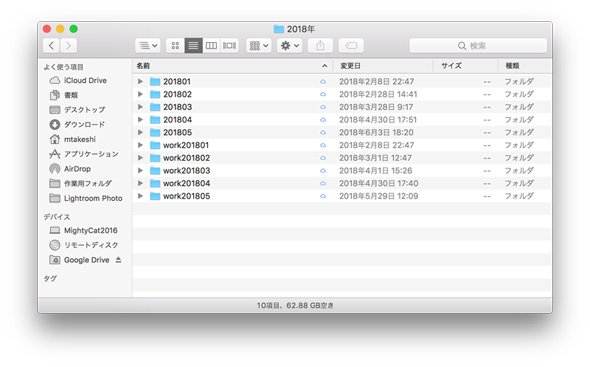The height and width of the screenshot is (367, 590).
Task: Expand the work201801 folder triangle
Action: click(x=140, y=145)
